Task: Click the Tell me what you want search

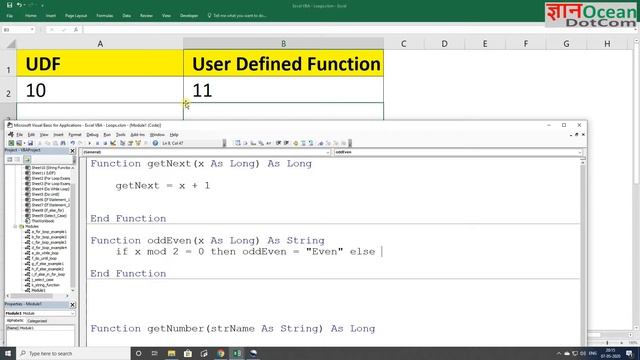Action: click(237, 16)
